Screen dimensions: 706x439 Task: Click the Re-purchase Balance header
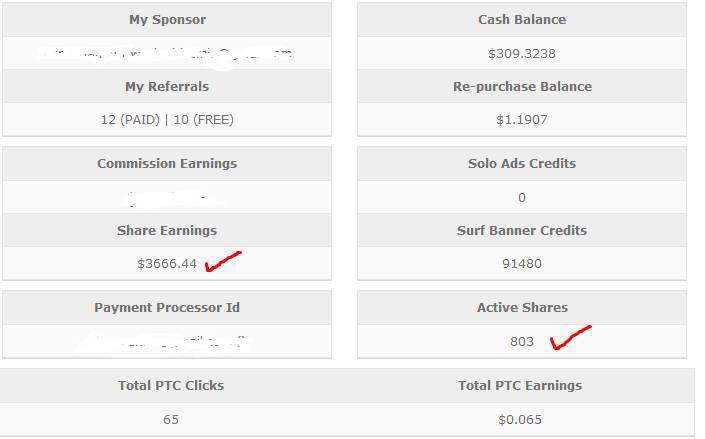[522, 86]
